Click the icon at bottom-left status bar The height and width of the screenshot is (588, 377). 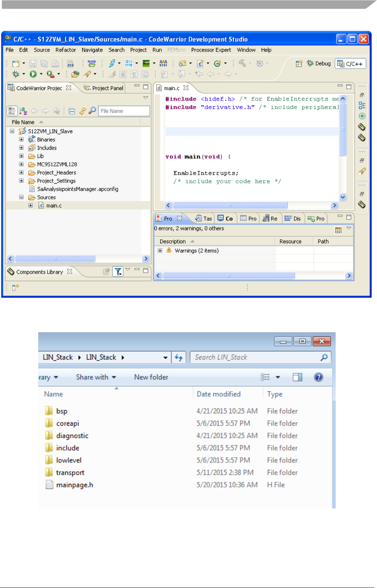tap(16, 288)
